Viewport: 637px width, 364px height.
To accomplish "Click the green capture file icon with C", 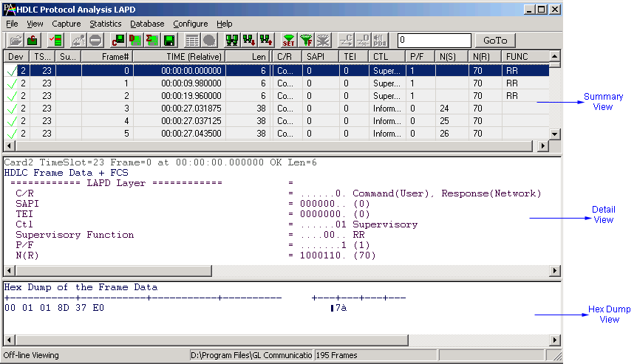I will click(32, 41).
